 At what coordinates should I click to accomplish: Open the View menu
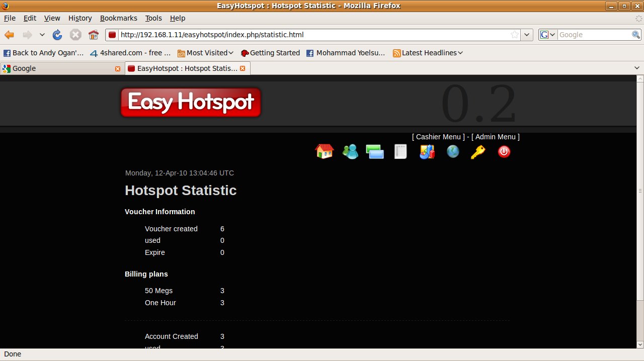[52, 18]
